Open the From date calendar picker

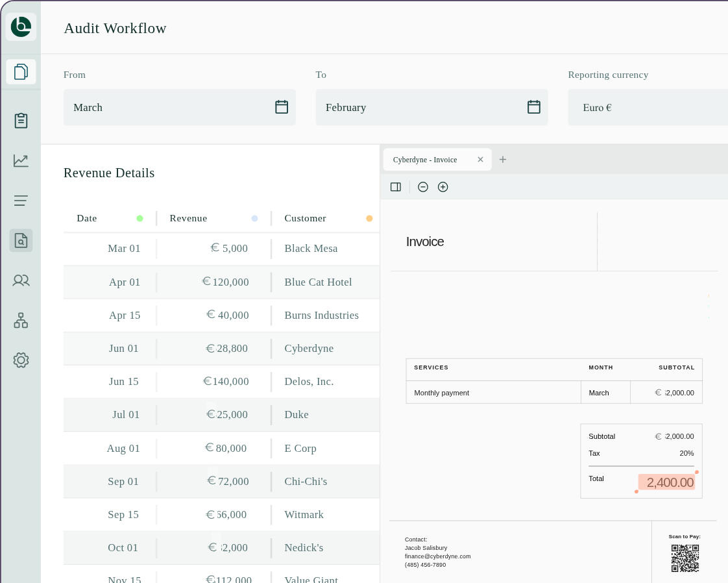tap(281, 107)
